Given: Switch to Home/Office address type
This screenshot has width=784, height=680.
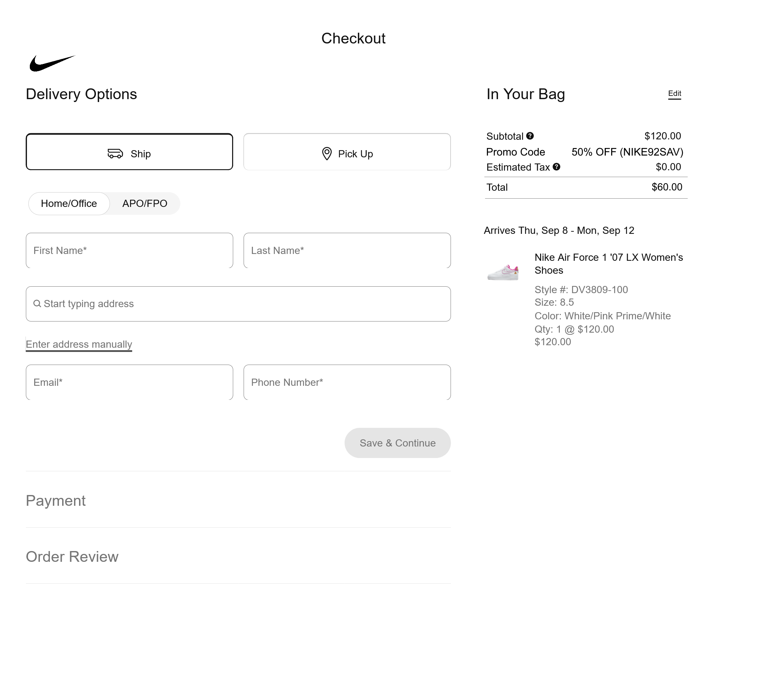Looking at the screenshot, I should click(69, 204).
